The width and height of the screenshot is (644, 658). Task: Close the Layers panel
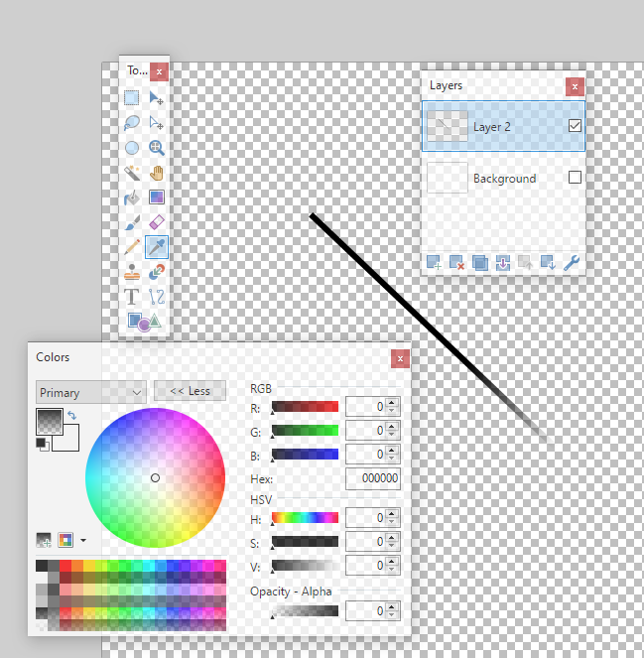tap(575, 87)
